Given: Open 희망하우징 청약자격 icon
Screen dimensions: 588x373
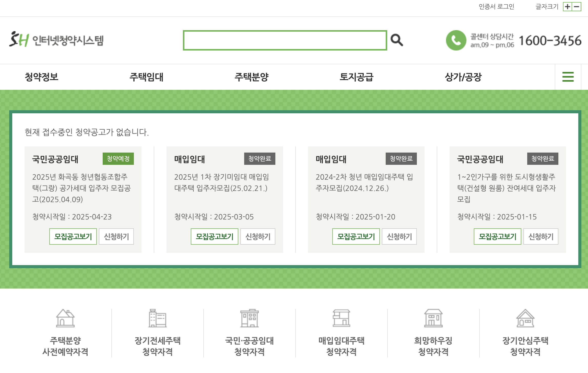Looking at the screenshot, I should pyautogui.click(x=433, y=318).
